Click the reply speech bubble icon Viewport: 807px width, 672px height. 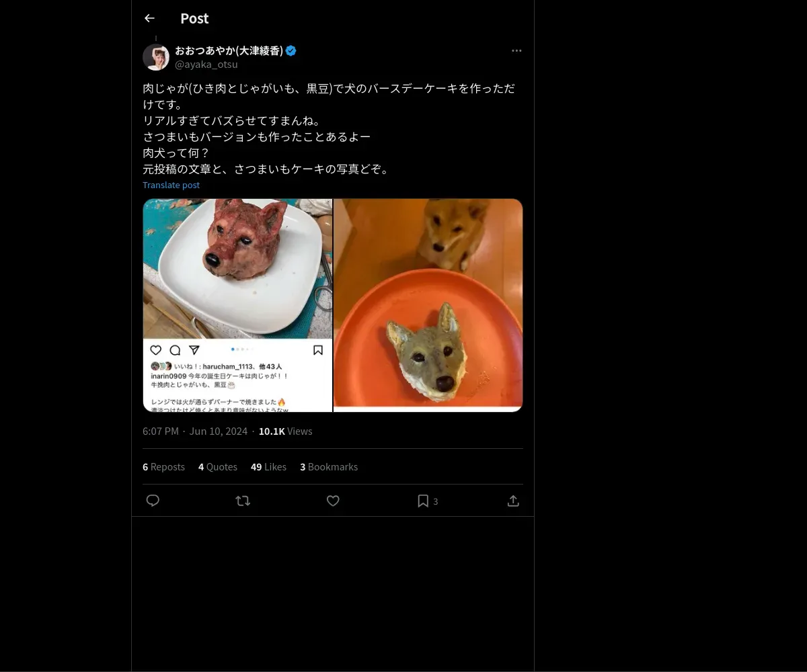153,501
